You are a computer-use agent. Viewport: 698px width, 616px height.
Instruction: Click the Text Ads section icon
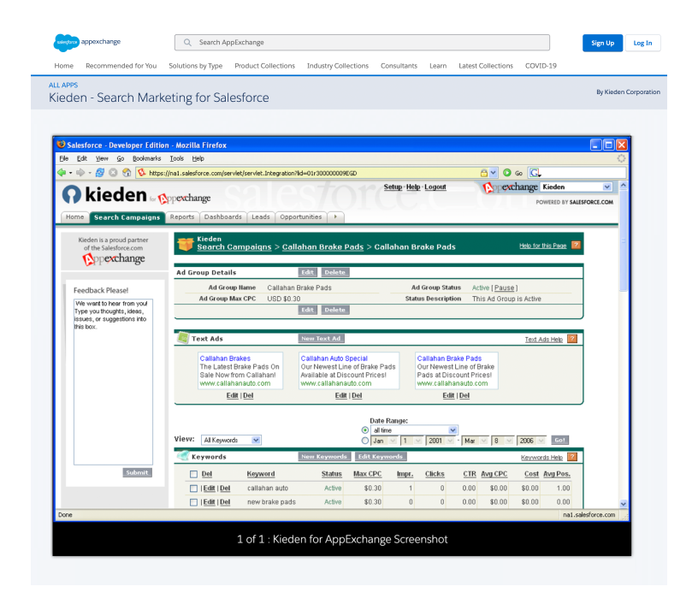pos(182,338)
